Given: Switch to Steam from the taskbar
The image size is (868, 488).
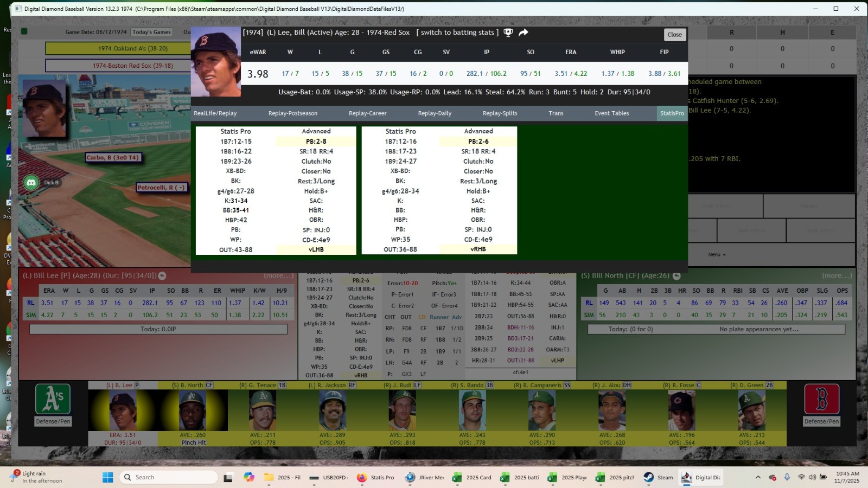Looking at the screenshot, I should coord(658,477).
